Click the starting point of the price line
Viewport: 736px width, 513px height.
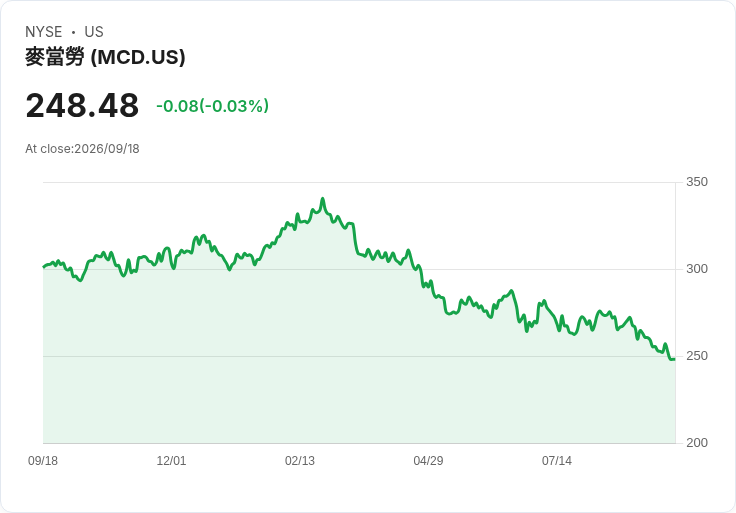(44, 267)
